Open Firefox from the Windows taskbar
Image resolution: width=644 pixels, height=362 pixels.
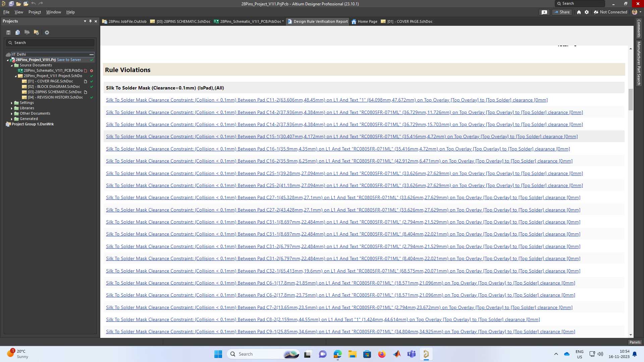tap(382, 354)
